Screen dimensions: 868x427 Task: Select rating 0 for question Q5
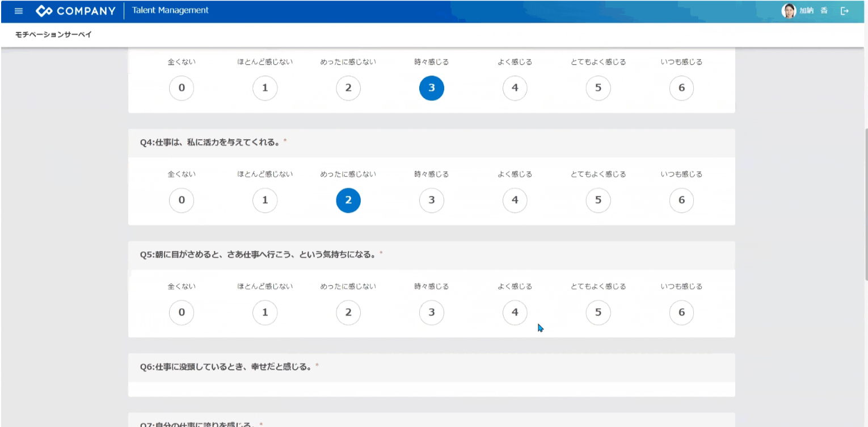click(x=182, y=312)
